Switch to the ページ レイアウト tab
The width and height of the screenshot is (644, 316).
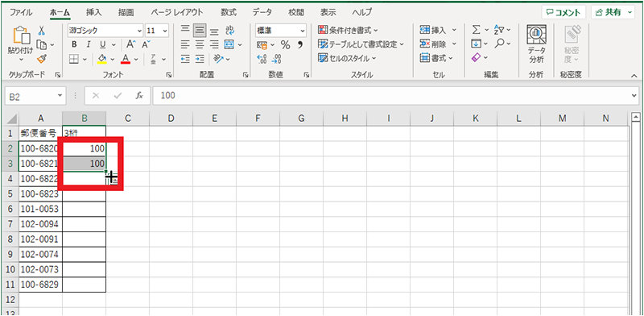pyautogui.click(x=176, y=12)
